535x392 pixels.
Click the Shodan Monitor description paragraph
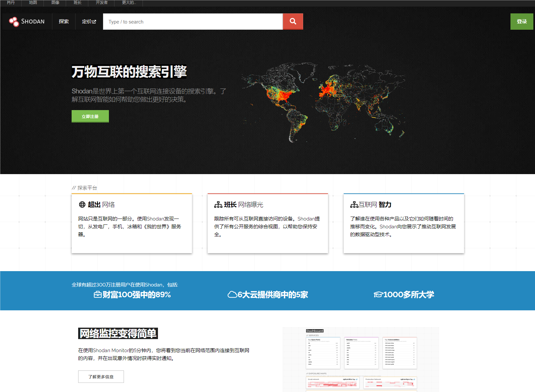click(x=164, y=354)
